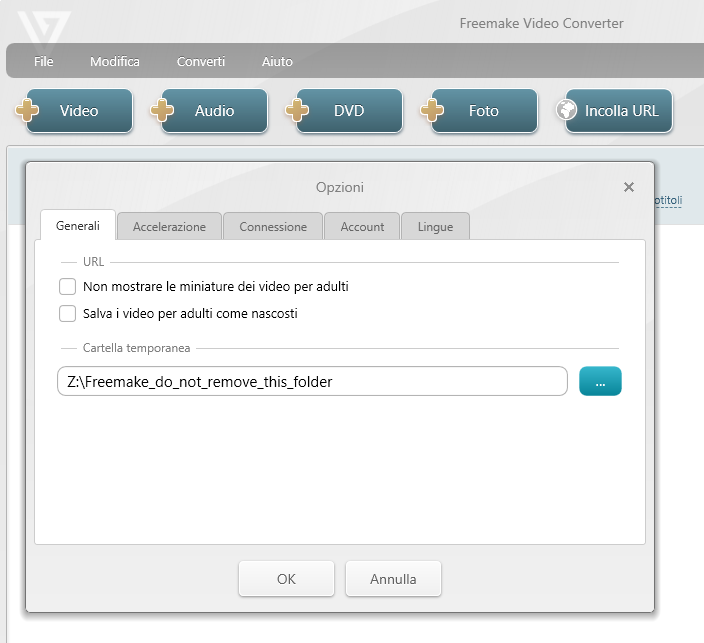This screenshot has width=704, height=643.
Task: Open the Lingue tab
Action: click(435, 226)
